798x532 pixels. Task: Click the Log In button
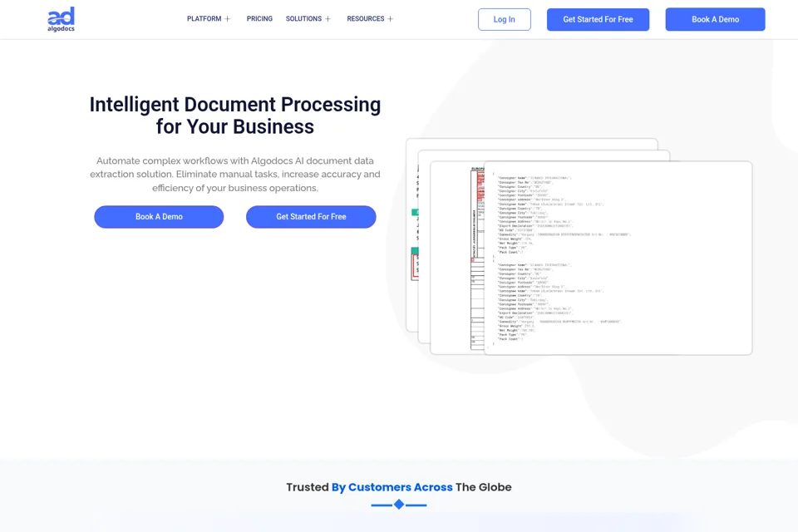point(505,19)
